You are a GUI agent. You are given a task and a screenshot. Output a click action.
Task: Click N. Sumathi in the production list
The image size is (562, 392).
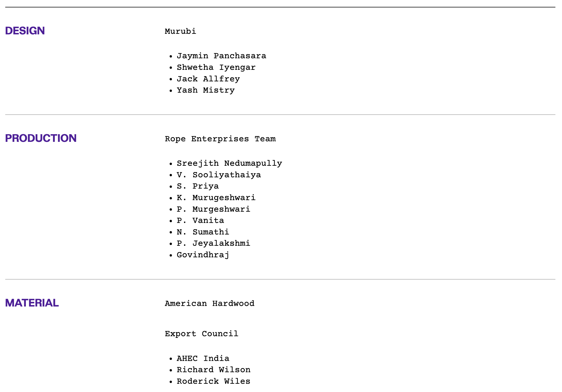click(203, 232)
